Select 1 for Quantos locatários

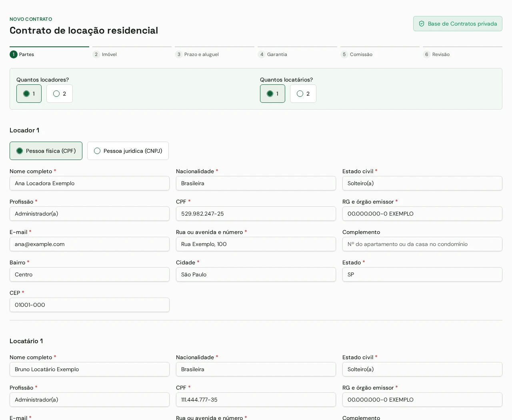coord(272,94)
